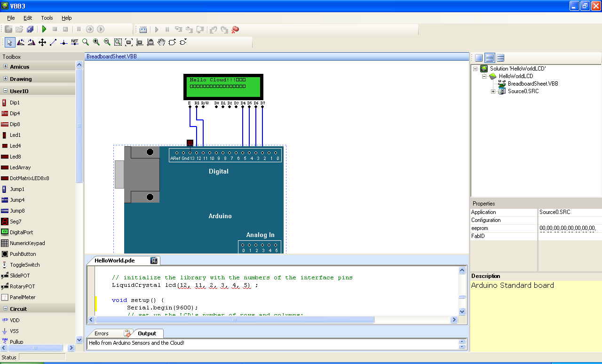Select the PanelMeter component
Image resolution: width=602 pixels, height=364 pixels.
click(22, 297)
